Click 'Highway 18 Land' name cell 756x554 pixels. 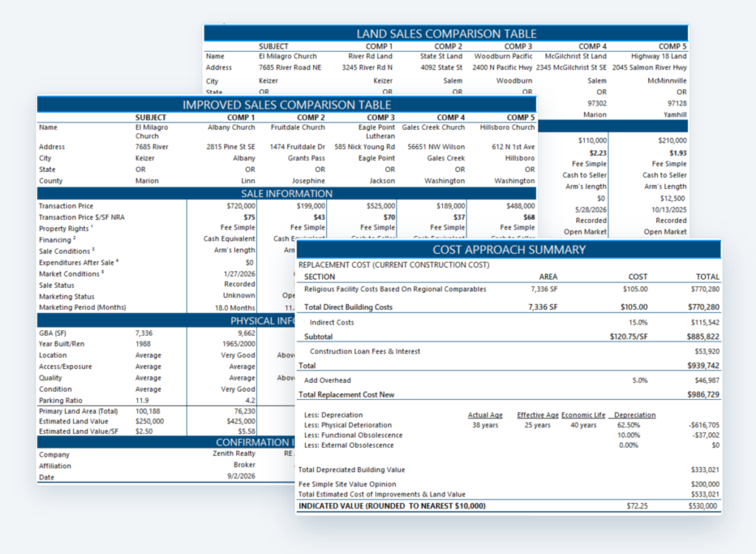659,56
